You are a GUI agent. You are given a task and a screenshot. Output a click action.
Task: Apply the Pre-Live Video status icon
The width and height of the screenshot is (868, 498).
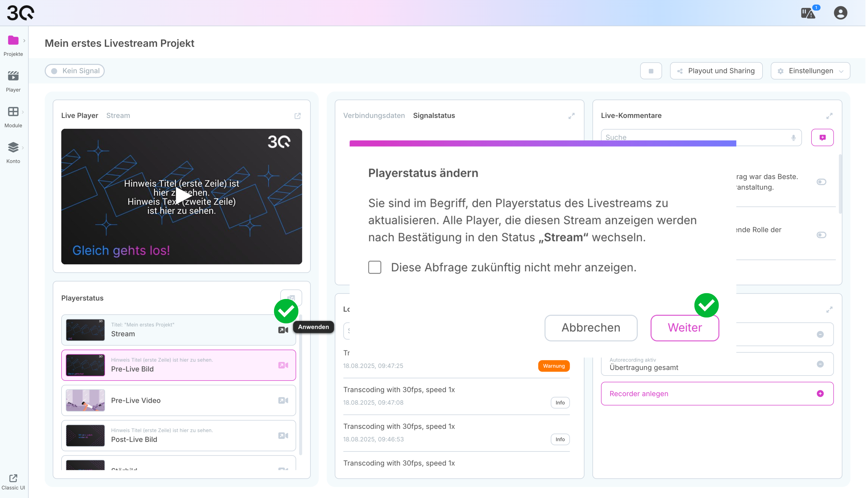pos(284,401)
